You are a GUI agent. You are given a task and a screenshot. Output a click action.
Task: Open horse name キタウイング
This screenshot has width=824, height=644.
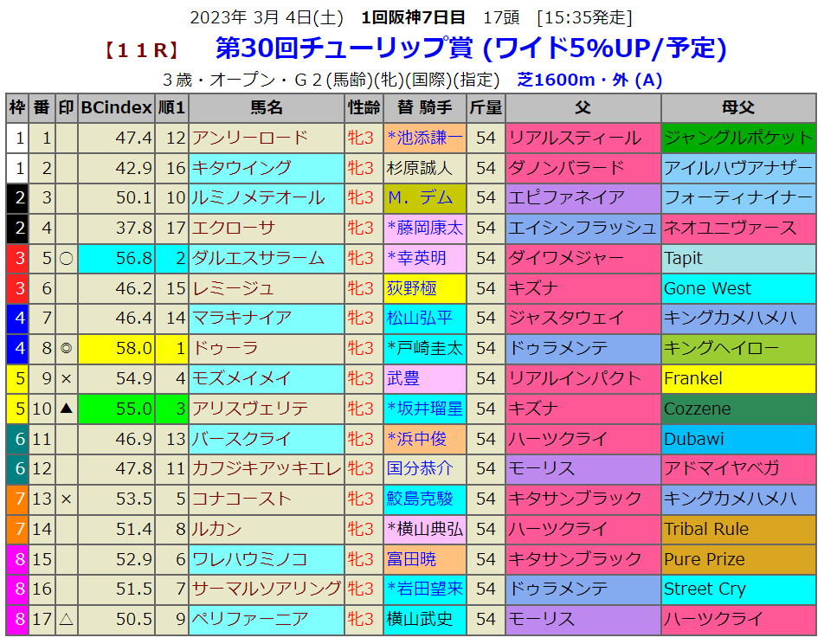click(x=241, y=168)
